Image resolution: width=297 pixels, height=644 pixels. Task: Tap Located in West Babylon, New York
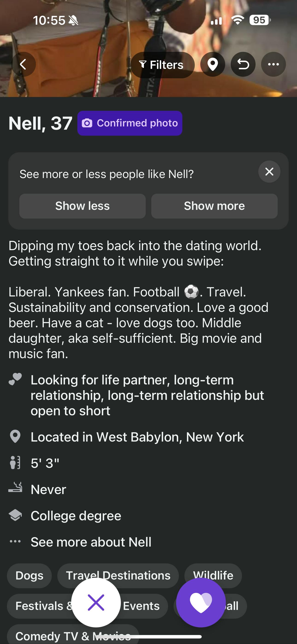(137, 437)
